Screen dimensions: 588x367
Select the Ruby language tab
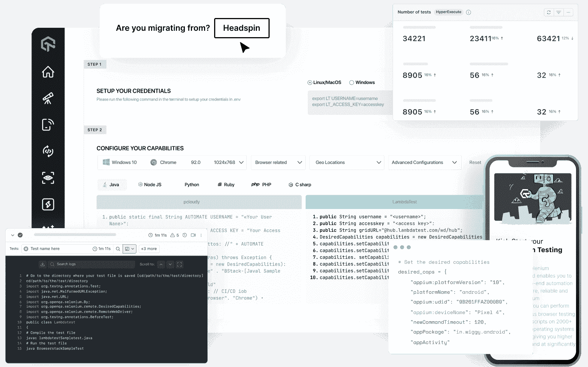226,185
